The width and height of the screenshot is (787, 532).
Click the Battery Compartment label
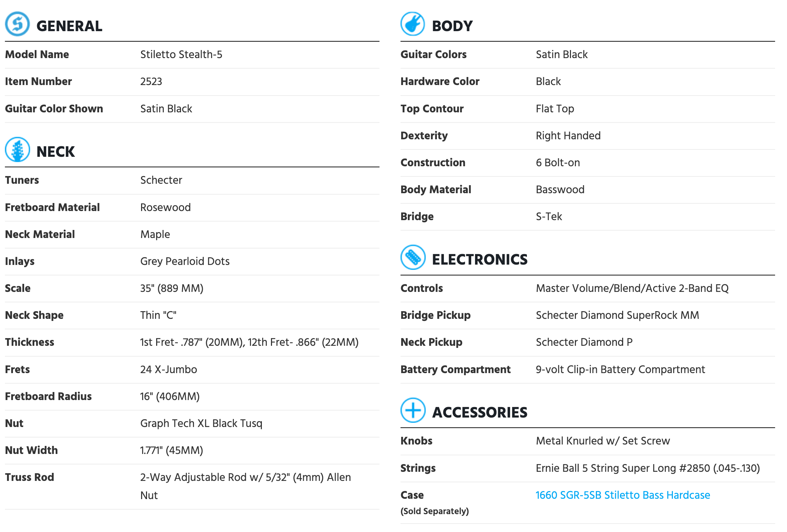pyautogui.click(x=455, y=369)
